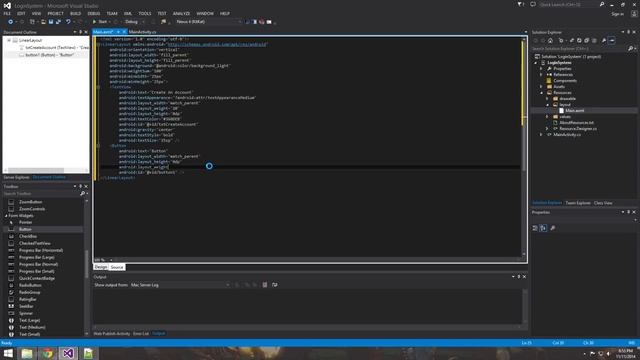Click the search magnifier icon in Toolbox
Viewport: 640px width, 360px height.
[x=82, y=193]
